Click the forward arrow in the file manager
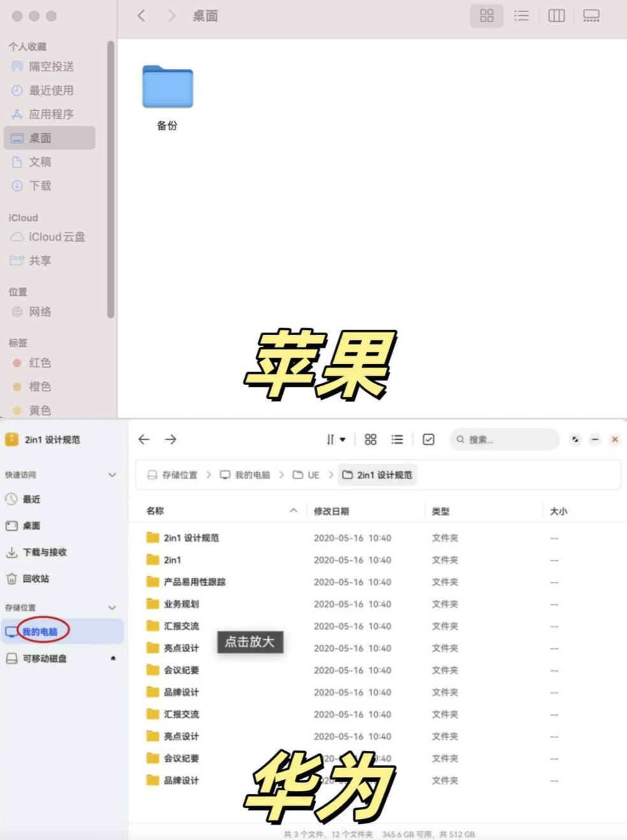 [x=171, y=439]
